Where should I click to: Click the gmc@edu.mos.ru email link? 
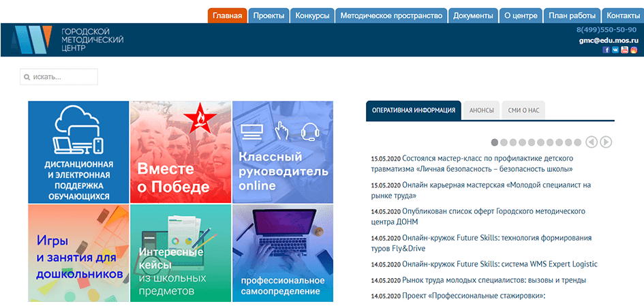click(x=609, y=40)
